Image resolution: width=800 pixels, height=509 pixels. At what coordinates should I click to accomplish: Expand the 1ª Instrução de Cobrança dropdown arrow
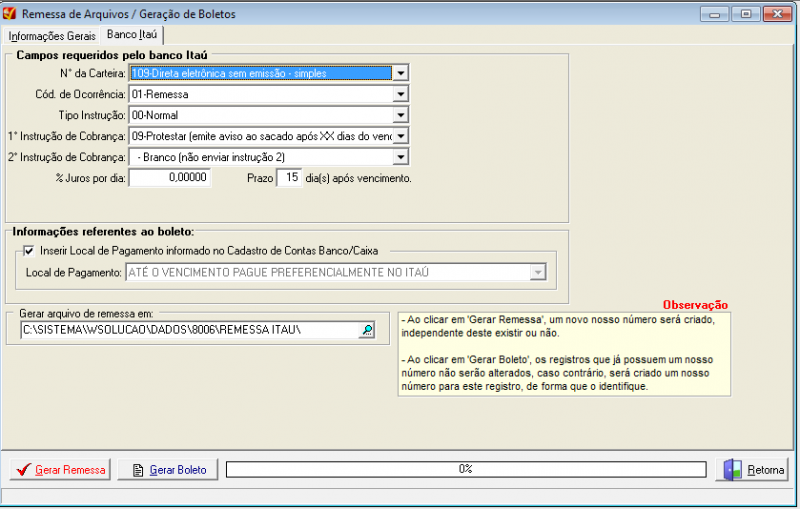pyautogui.click(x=401, y=136)
